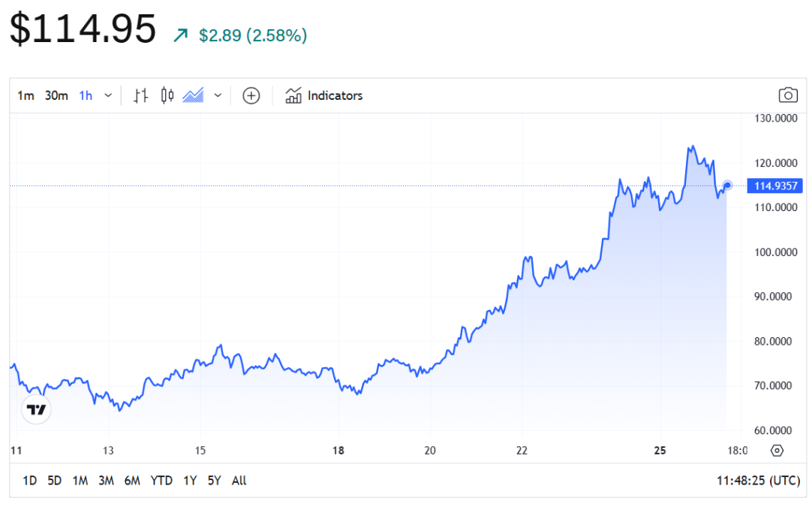Click the TradingView logo on chart
Screen dimensions: 812x507
[x=36, y=410]
